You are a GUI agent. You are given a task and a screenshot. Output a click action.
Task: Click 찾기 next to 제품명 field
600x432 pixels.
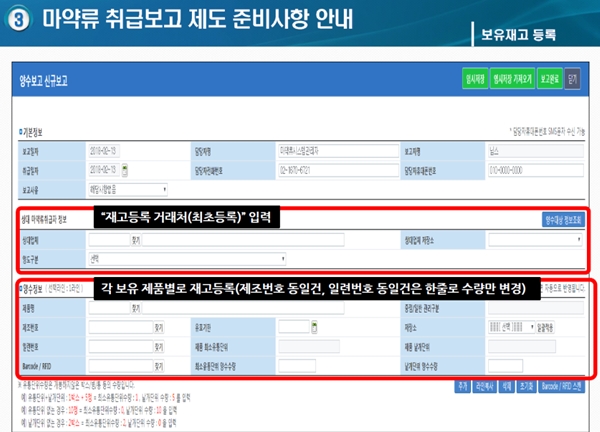pyautogui.click(x=136, y=309)
